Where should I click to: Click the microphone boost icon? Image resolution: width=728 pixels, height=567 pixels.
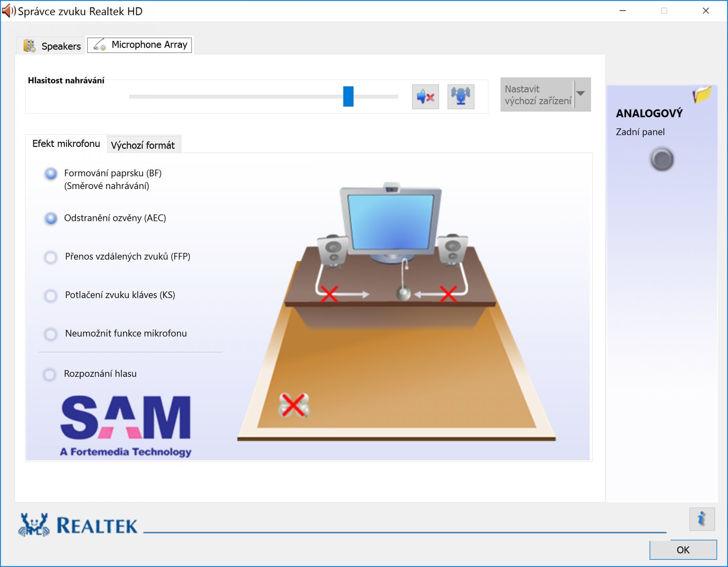click(460, 96)
